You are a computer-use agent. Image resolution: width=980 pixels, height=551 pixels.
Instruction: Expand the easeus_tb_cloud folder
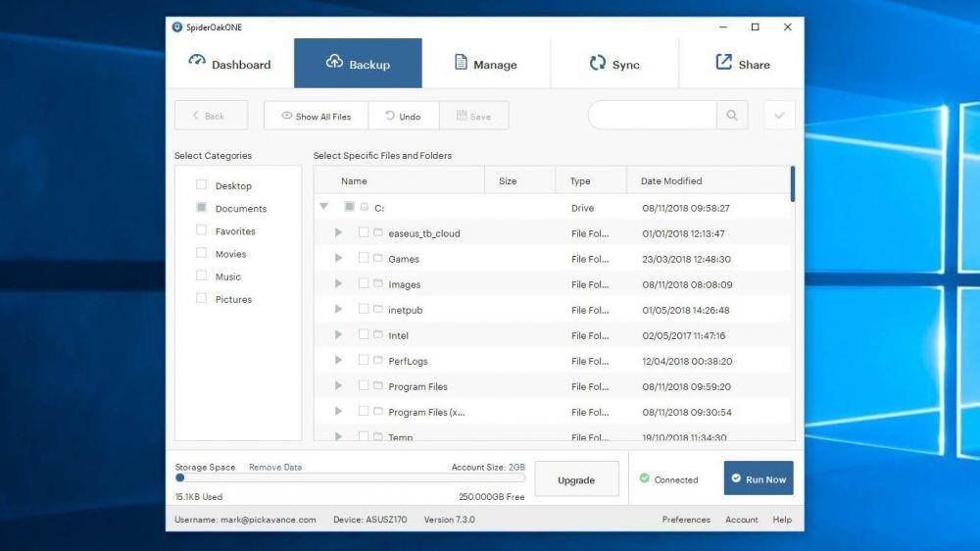(338, 232)
